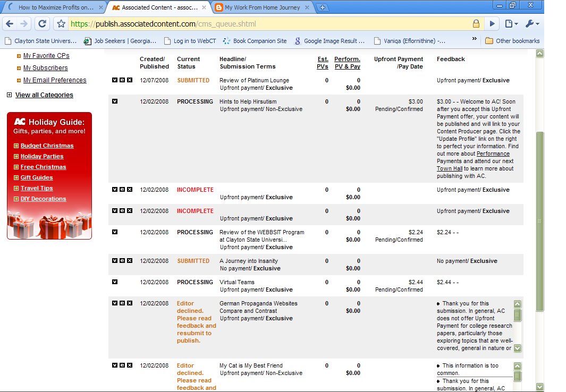Open the Book Companion Site bookmark
The image size is (566, 392).
255,41
